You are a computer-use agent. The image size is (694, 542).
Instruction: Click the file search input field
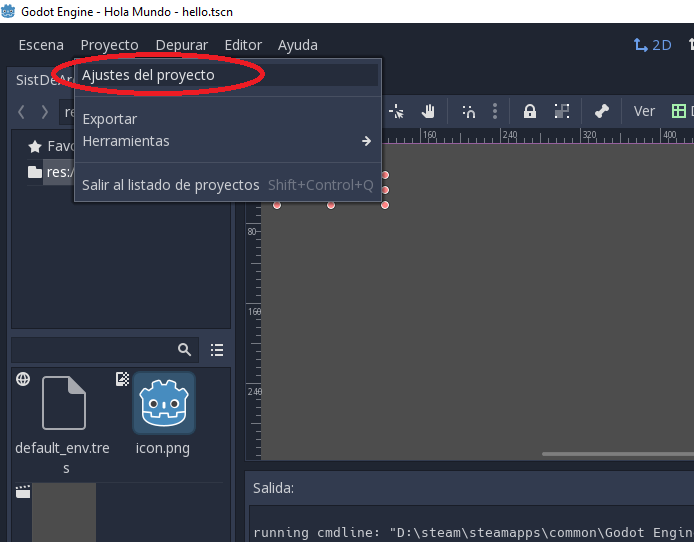pos(105,350)
